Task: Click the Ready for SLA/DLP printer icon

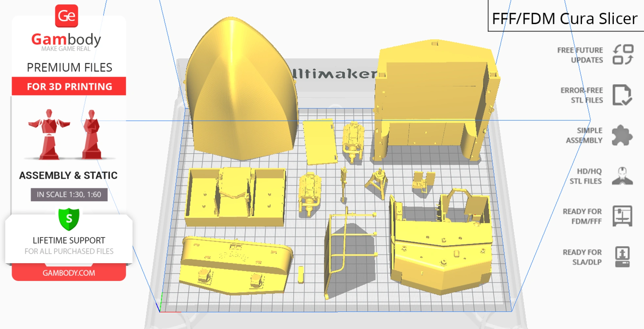Action: (622, 257)
